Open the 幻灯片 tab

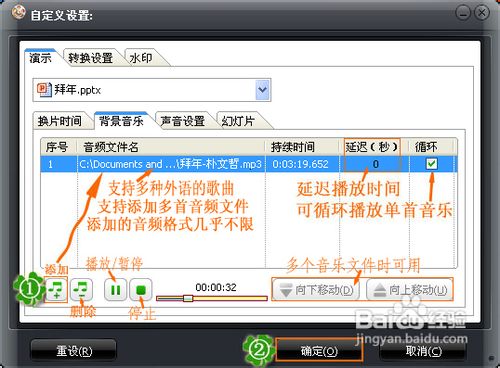tap(238, 121)
